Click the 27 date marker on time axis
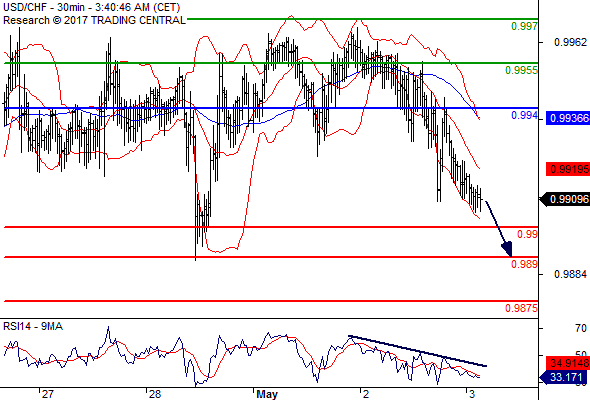 [48, 394]
